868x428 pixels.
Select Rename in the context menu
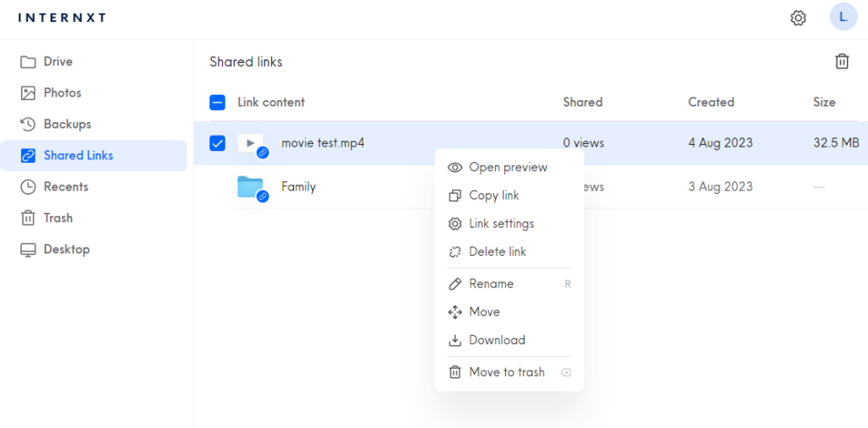pos(491,284)
